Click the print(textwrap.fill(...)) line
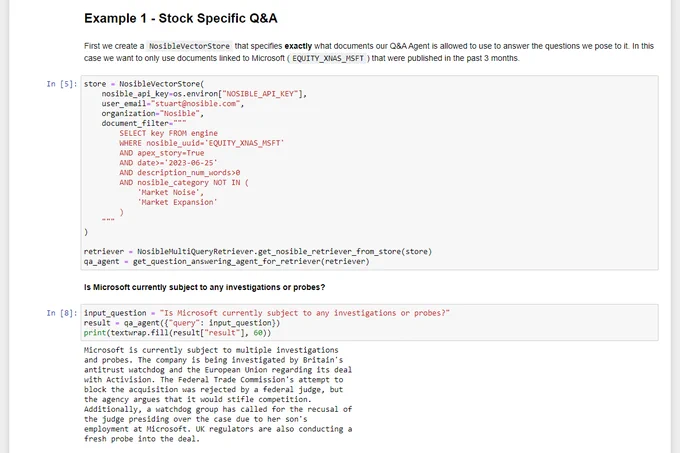 pyautogui.click(x=177, y=333)
